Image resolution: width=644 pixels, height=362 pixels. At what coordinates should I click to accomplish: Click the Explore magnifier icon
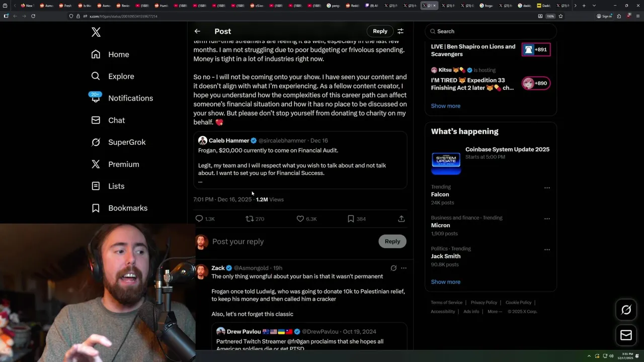(96, 76)
